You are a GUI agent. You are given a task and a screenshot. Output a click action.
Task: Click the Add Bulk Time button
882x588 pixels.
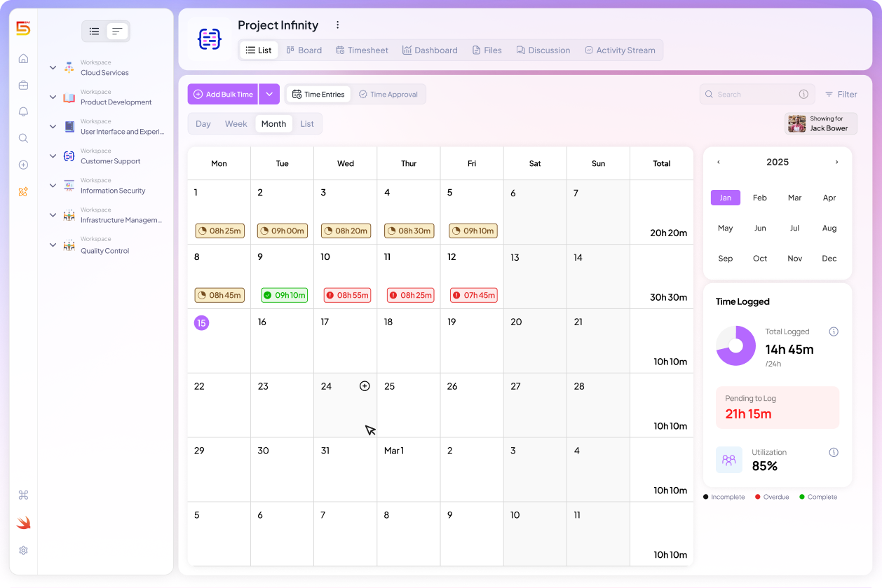pyautogui.click(x=223, y=95)
